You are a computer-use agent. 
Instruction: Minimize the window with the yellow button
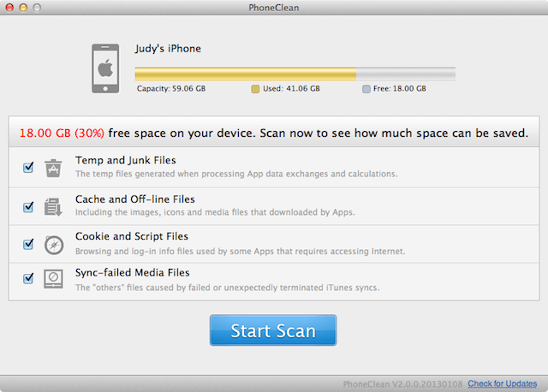[x=23, y=8]
